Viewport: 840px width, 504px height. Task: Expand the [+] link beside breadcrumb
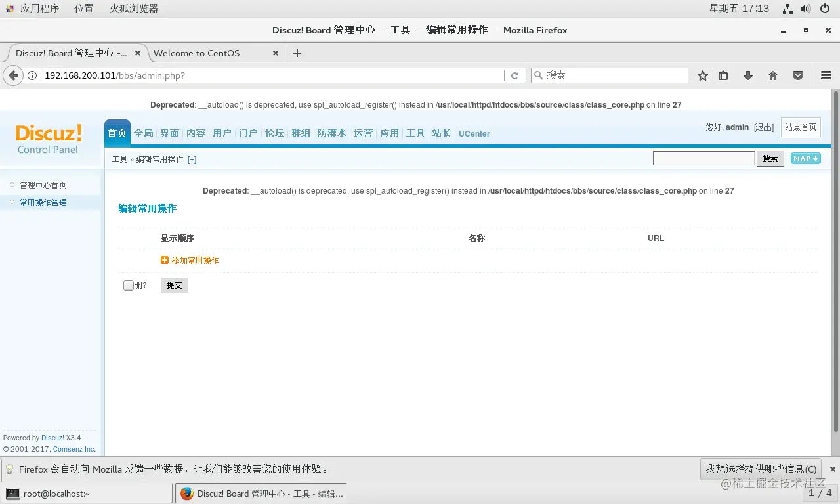(192, 159)
